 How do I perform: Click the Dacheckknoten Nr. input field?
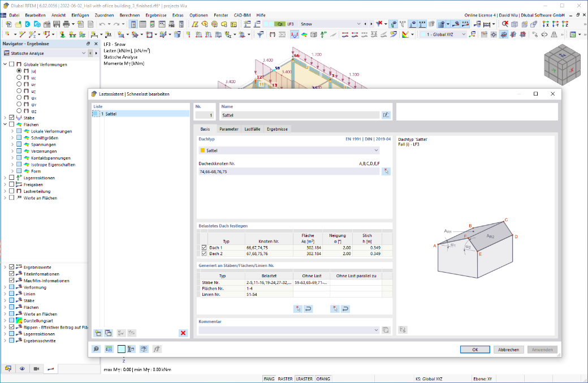(289, 171)
